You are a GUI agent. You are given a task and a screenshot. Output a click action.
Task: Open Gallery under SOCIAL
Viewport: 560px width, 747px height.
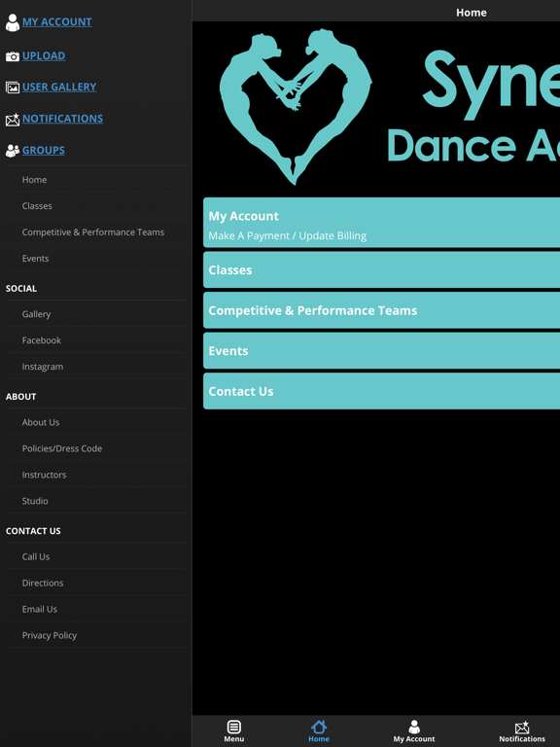coord(95,314)
